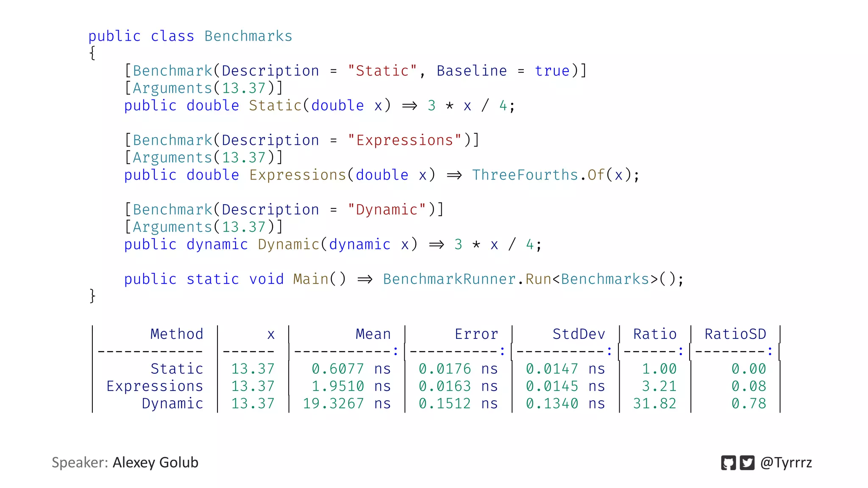Click the class name Benchmarks in declaration

[248, 36]
